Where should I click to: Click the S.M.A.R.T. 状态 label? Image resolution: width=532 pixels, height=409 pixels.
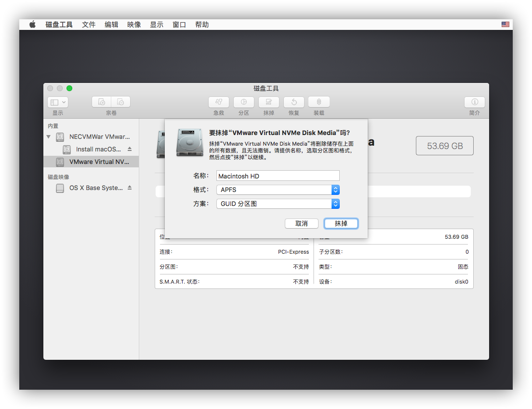click(x=179, y=282)
